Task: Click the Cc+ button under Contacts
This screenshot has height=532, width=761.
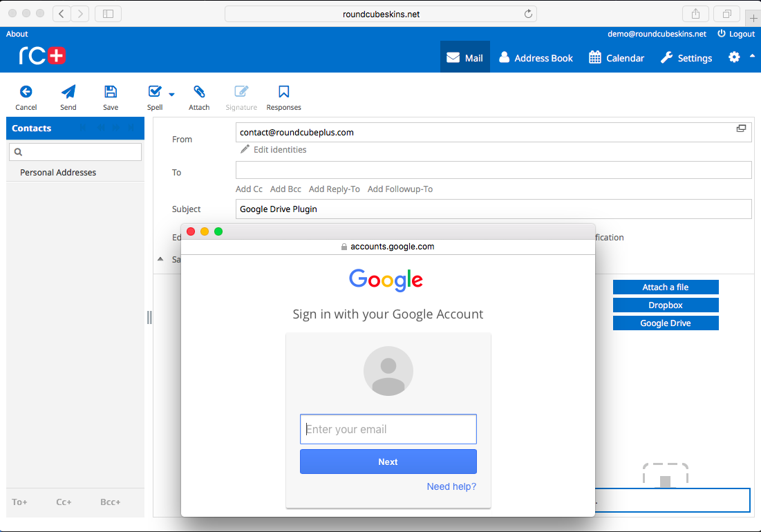Action: pyautogui.click(x=64, y=502)
